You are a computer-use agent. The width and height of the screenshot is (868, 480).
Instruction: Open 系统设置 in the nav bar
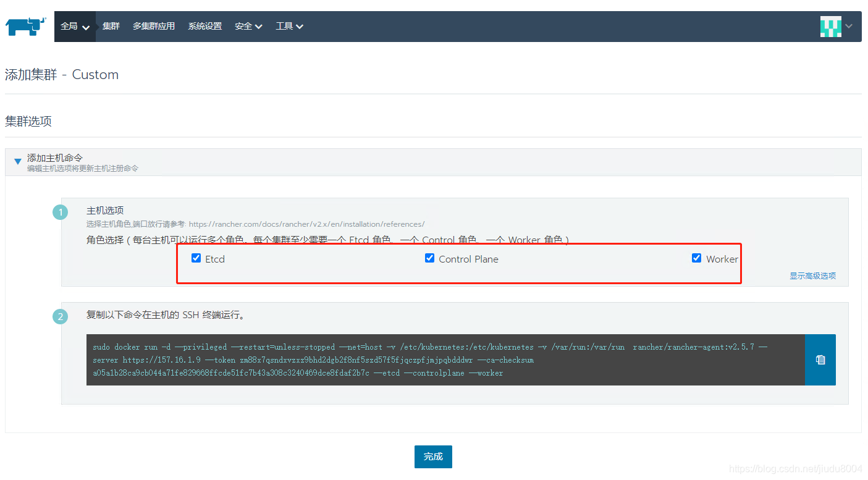tap(205, 27)
